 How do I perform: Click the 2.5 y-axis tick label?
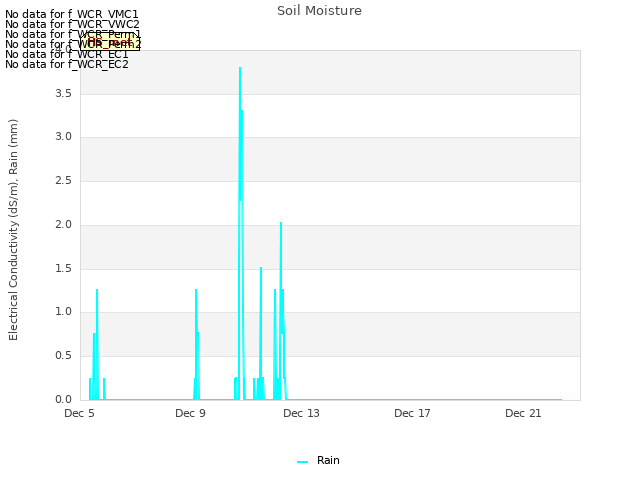pyautogui.click(x=63, y=180)
